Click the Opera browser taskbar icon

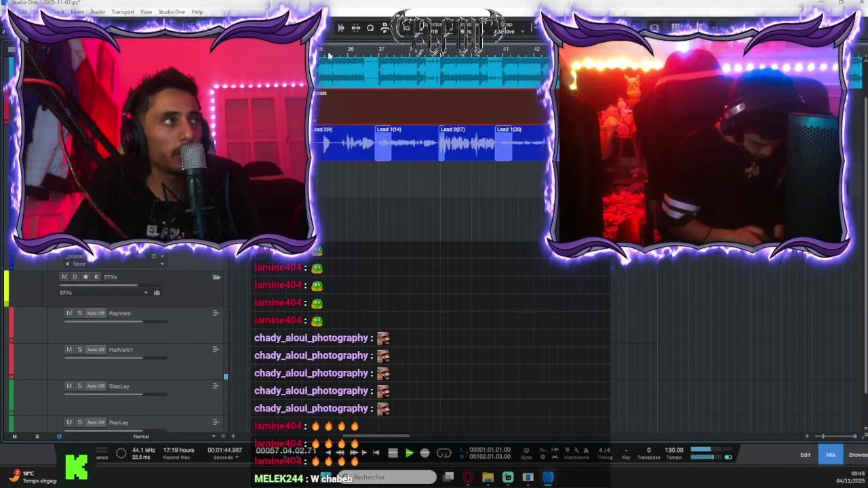tap(468, 478)
